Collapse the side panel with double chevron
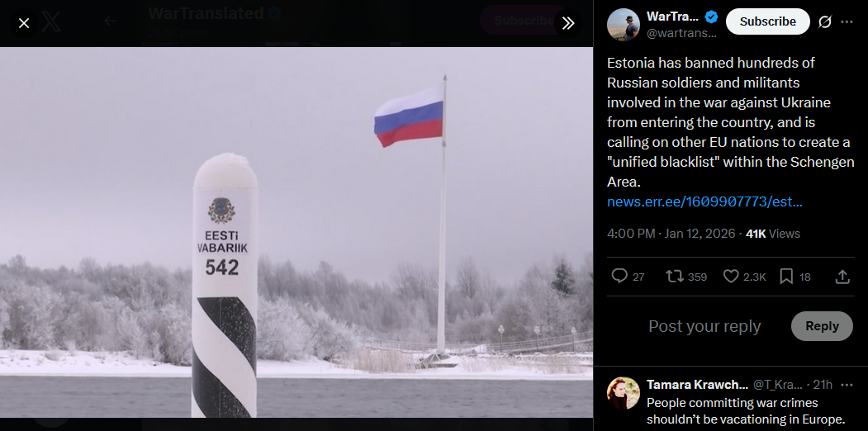 568,23
